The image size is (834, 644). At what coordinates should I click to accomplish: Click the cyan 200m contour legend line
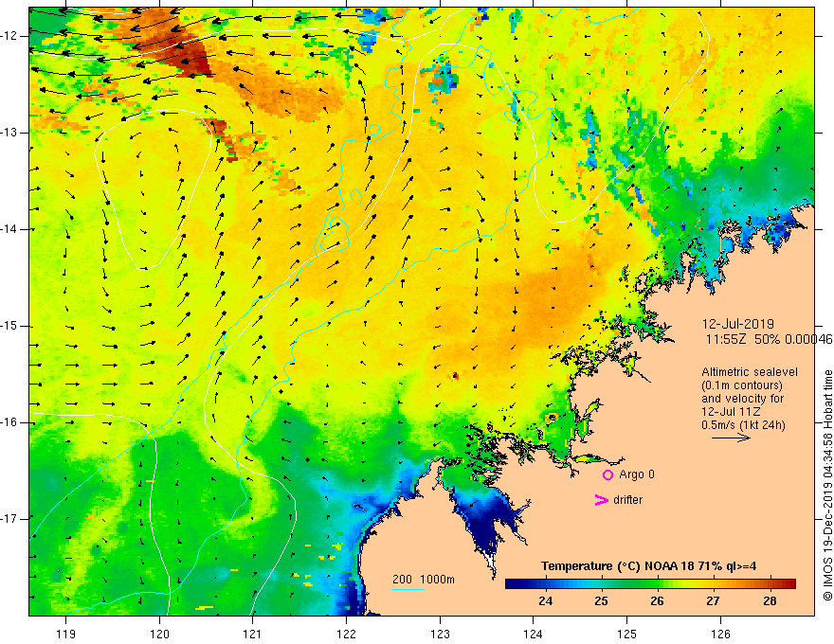[408, 589]
